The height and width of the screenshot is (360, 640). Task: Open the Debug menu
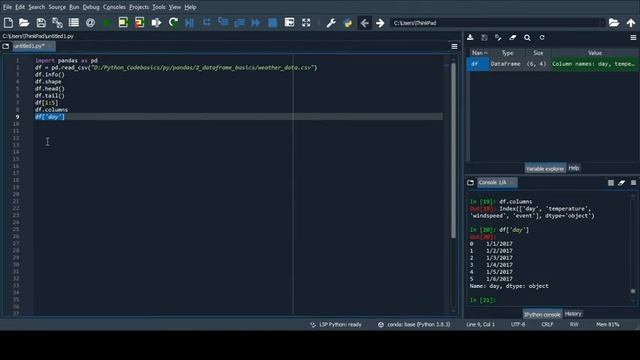[91, 7]
